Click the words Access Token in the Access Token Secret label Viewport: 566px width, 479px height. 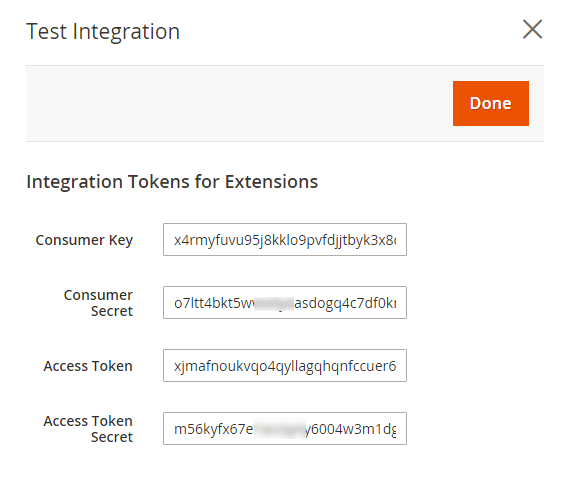[x=88, y=421]
